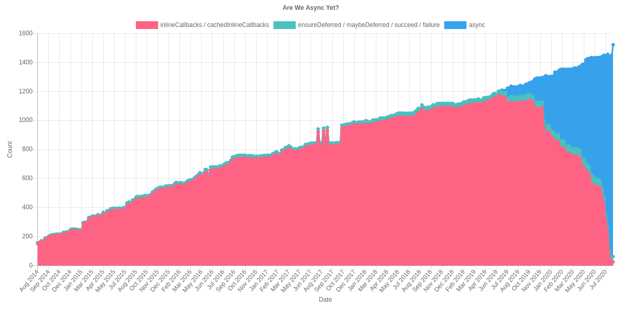This screenshot has width=644, height=310.
Task: Click the 'Count' y-axis title
Action: [x=10, y=150]
